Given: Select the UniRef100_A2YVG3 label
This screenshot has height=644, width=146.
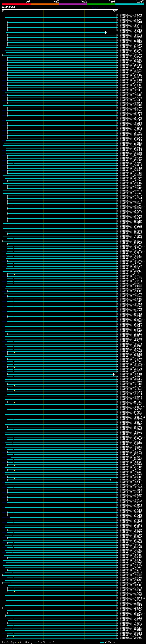Looking at the screenshot, I should point(131,47).
